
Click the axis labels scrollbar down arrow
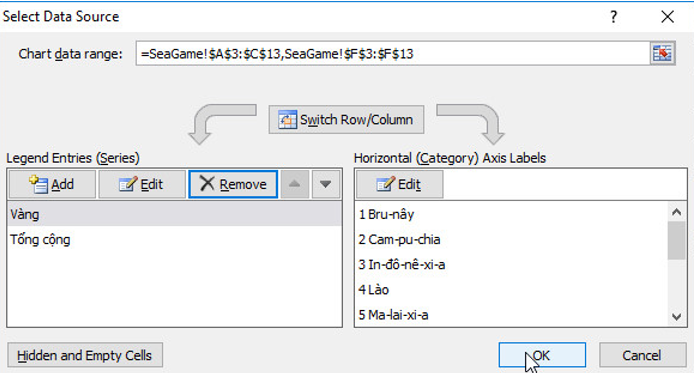[676, 317]
